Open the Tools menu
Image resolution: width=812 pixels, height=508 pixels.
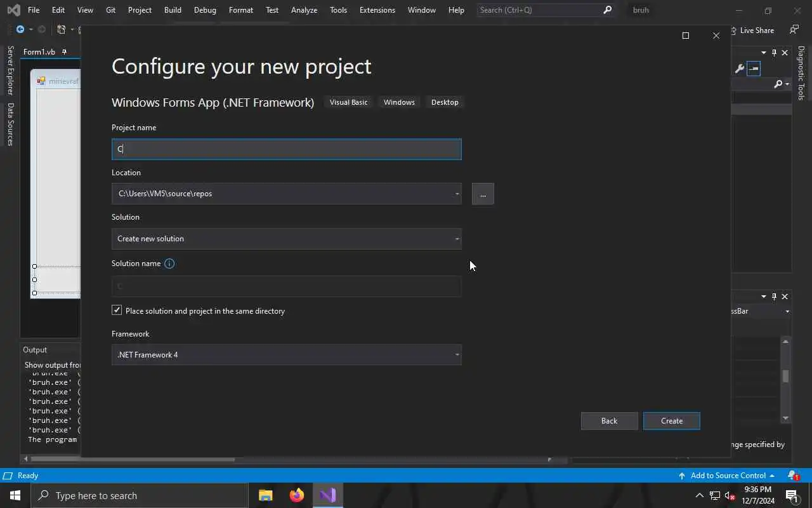pos(339,10)
